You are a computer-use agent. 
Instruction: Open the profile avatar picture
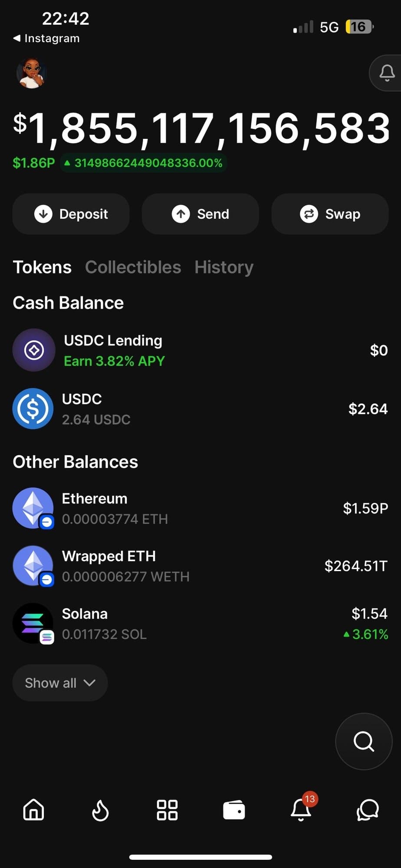click(32, 73)
